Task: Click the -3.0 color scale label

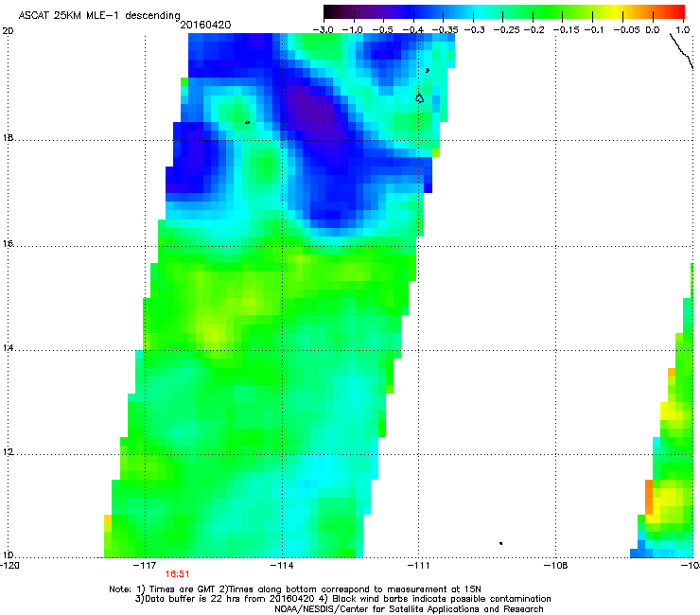Action: click(323, 30)
